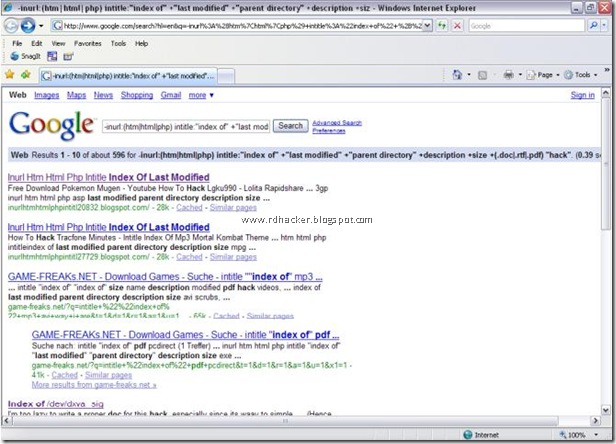Click the Print icon
The width and height of the screenshot is (616, 444).
(x=508, y=75)
